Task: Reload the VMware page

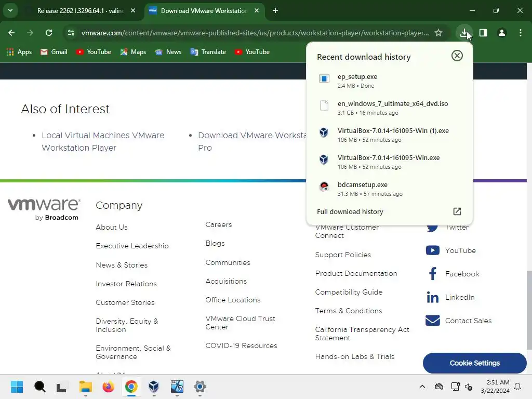Action: point(49,33)
